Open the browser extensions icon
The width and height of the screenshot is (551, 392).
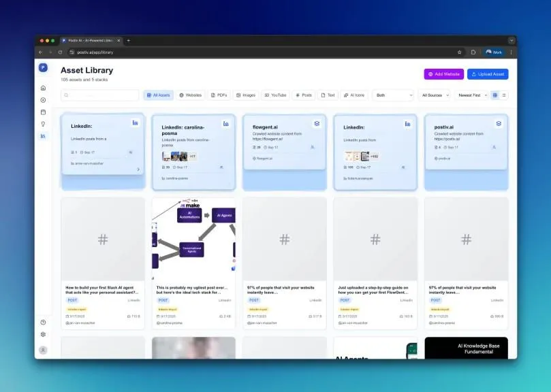[473, 52]
